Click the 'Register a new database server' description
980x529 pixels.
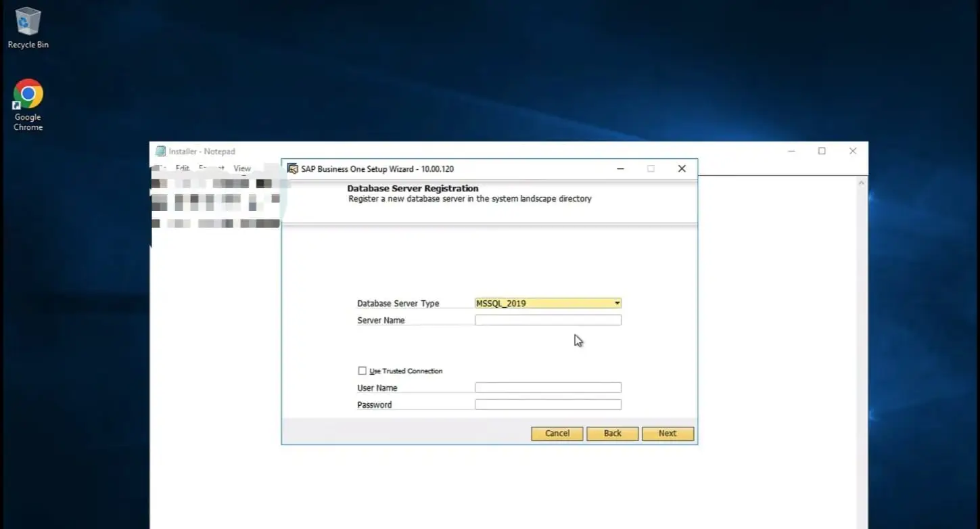470,199
